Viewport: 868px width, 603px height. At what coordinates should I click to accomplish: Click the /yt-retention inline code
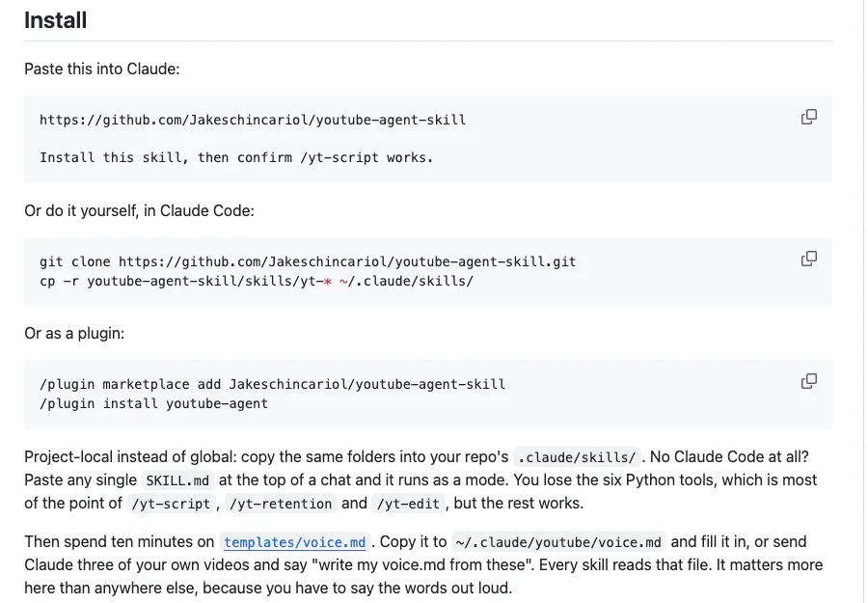(281, 504)
